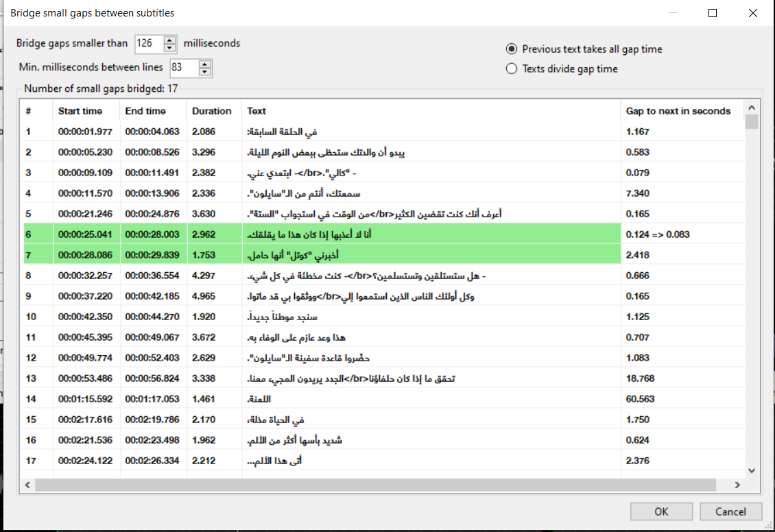Viewport: 775px width, 532px height.
Task: Select highlighted row start 00:00:28.086
Action: tap(85, 255)
